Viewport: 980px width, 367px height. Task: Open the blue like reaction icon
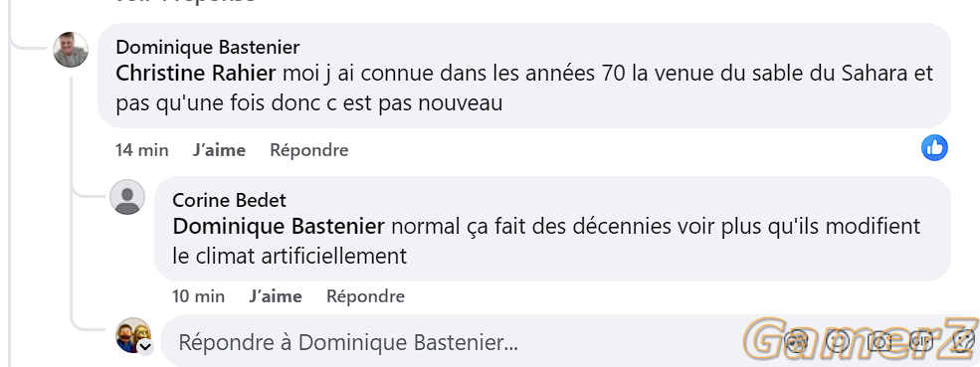click(934, 148)
